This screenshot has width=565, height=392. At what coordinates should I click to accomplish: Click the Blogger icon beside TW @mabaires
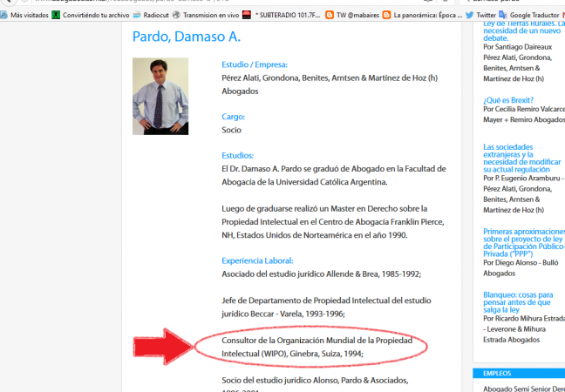pos(330,15)
